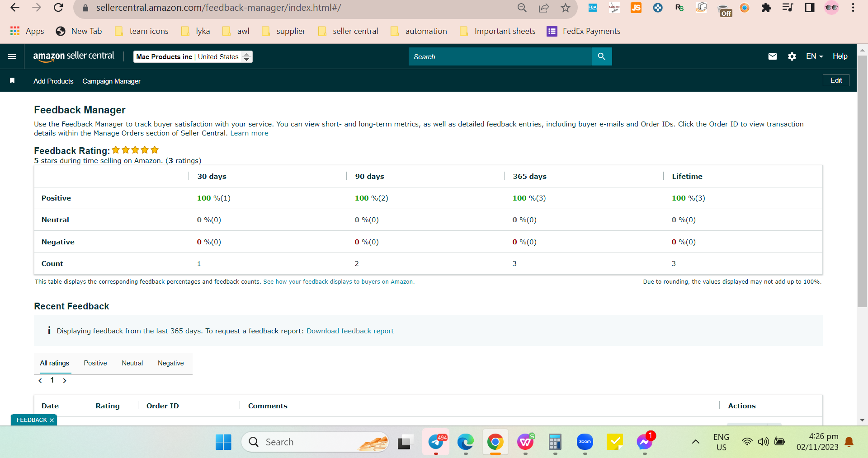Screen dimensions: 868x458
Task: Click into the Seller Central search field
Action: 500,56
